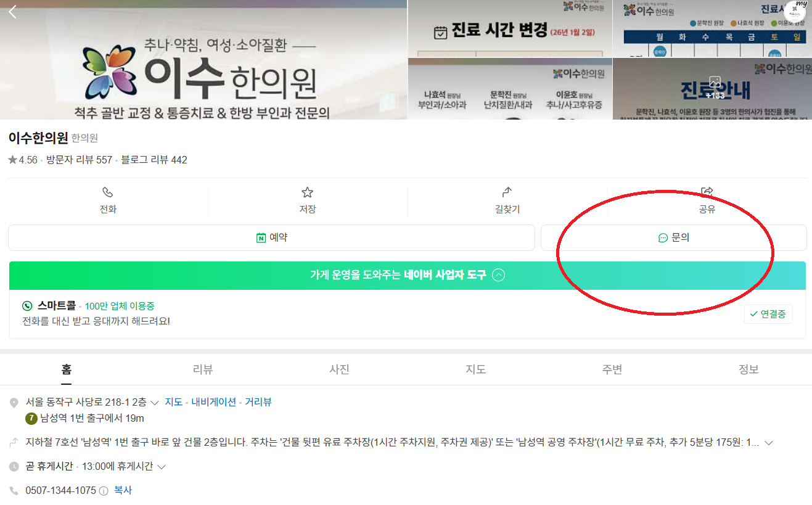Click the line 7 badge for 남성역
The image size is (812, 505).
pos(31,419)
